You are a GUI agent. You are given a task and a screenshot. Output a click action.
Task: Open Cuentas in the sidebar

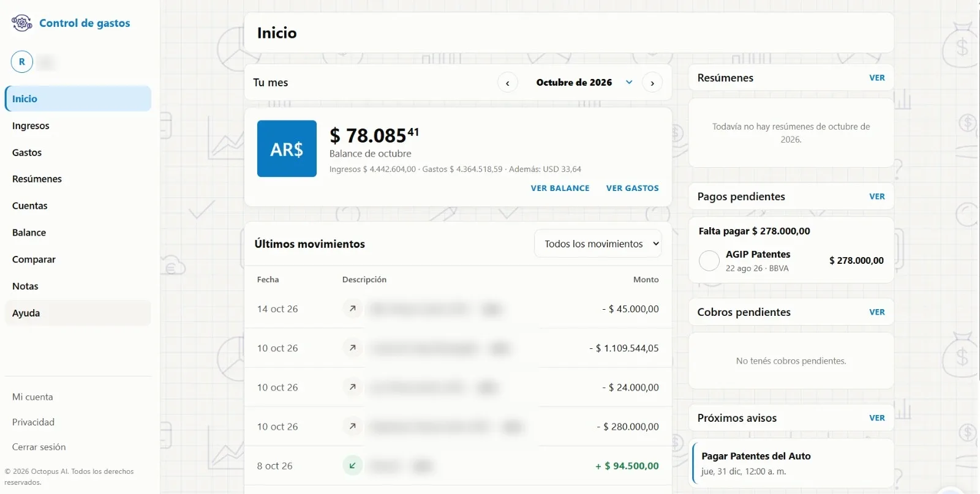pyautogui.click(x=78, y=206)
